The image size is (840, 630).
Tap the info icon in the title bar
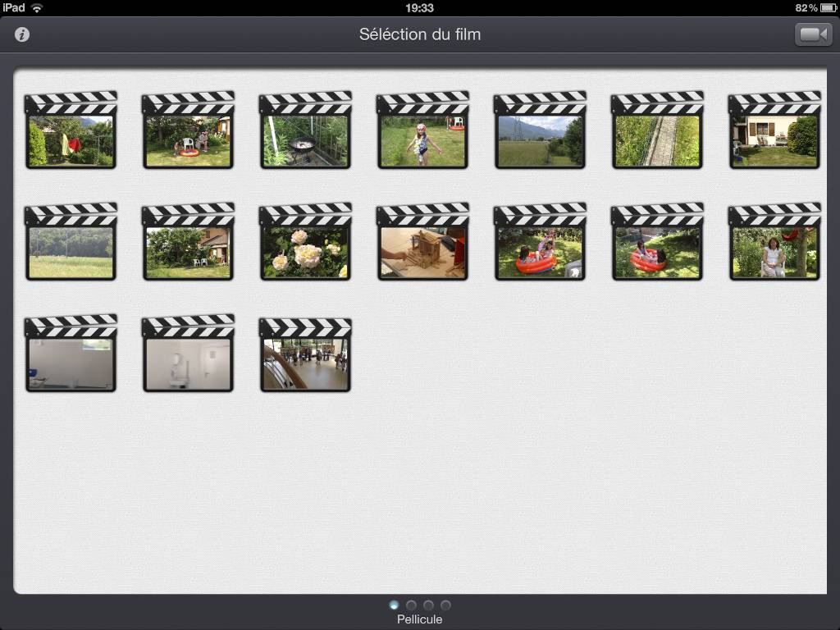22,34
